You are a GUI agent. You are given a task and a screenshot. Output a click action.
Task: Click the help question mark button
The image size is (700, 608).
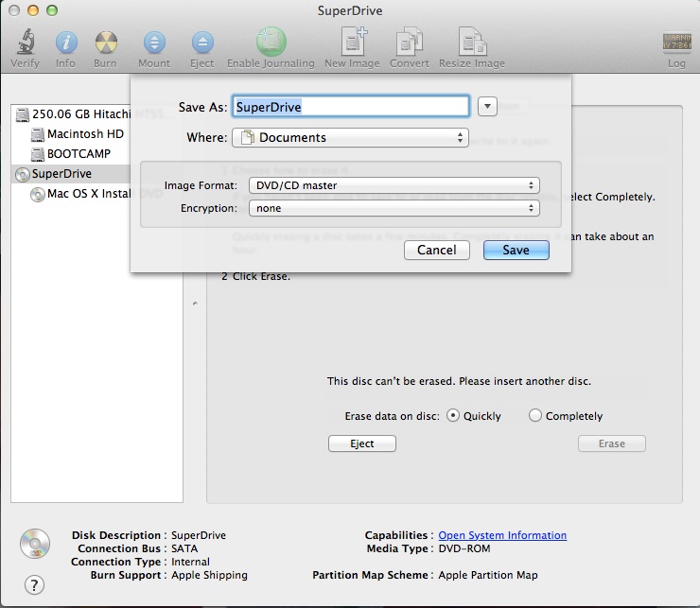[x=34, y=584]
